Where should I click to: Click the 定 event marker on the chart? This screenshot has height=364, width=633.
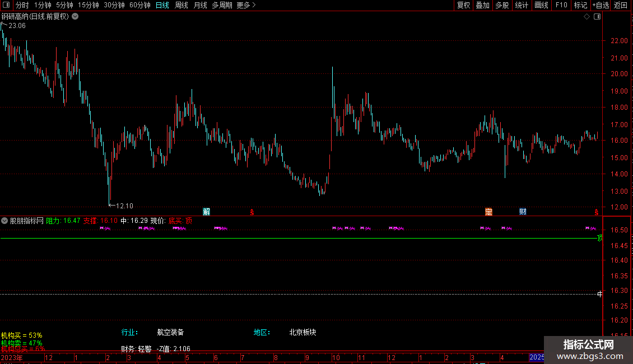pyautogui.click(x=488, y=212)
